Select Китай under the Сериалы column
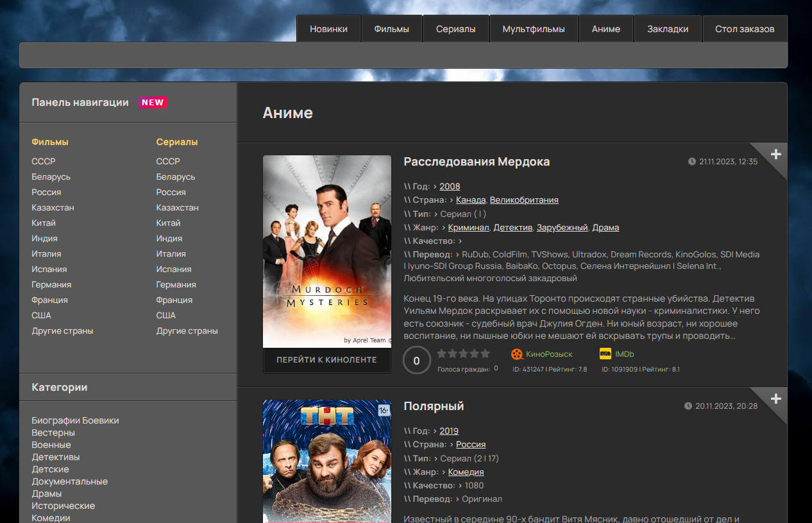Screen dimensions: 812x523 [x=169, y=223]
